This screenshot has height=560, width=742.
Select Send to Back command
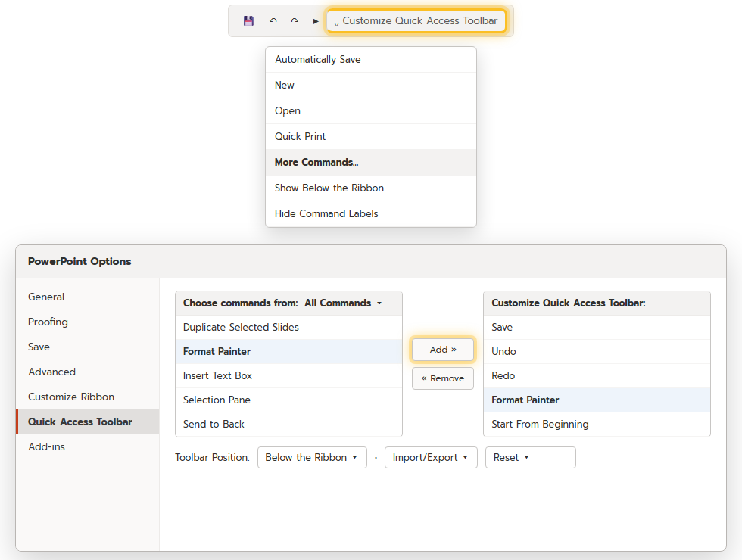coord(288,425)
